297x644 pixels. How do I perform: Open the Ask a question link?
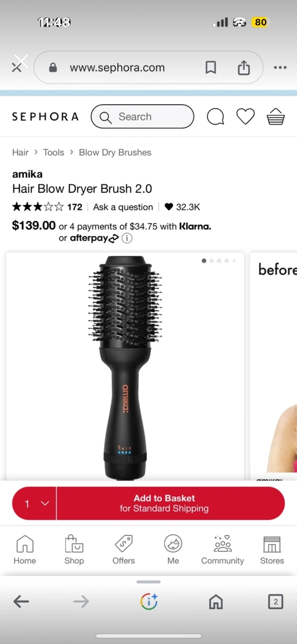123,207
